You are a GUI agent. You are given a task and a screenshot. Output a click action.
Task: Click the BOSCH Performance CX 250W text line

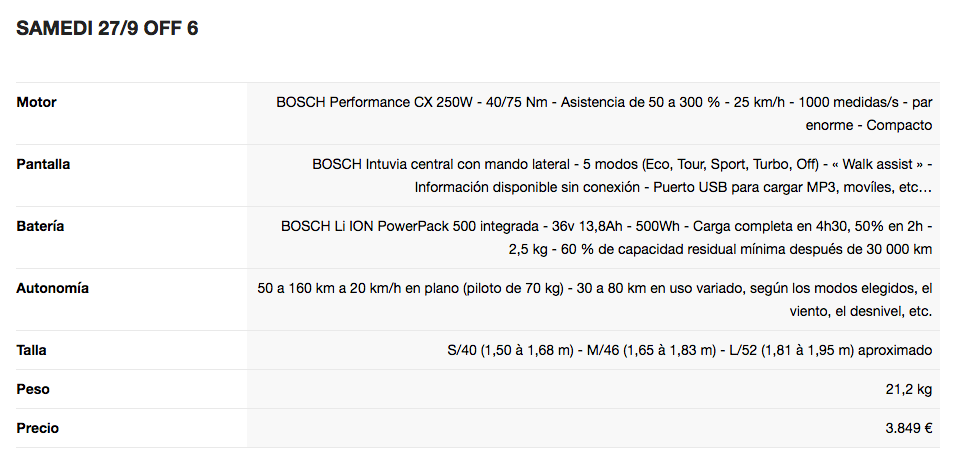coord(604,102)
